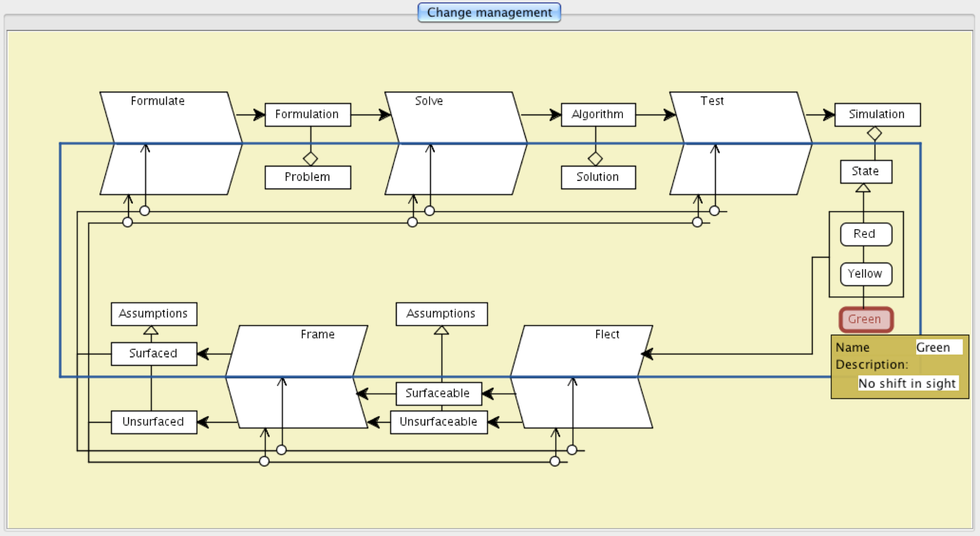Image resolution: width=980 pixels, height=536 pixels.
Task: Click the Name field containing Green
Action: tap(938, 347)
